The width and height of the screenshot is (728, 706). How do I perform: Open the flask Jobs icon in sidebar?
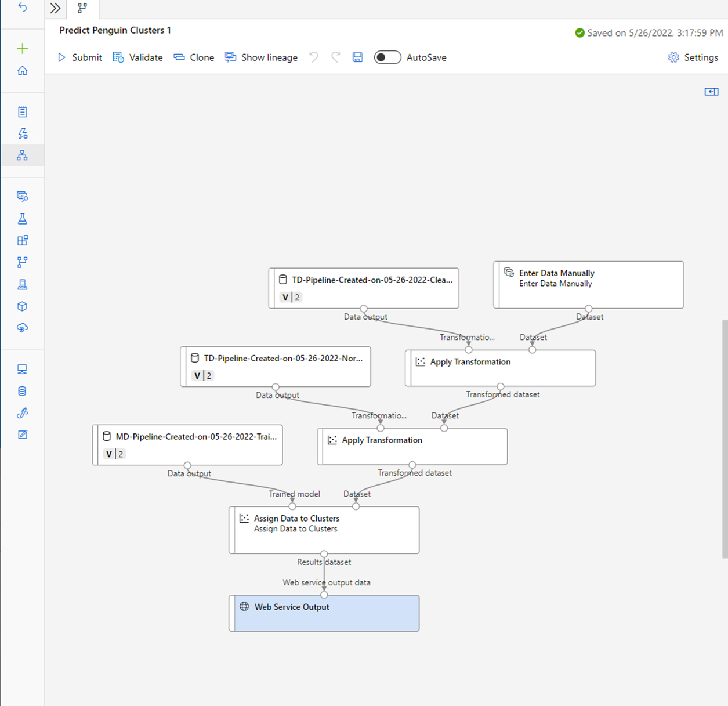point(22,219)
